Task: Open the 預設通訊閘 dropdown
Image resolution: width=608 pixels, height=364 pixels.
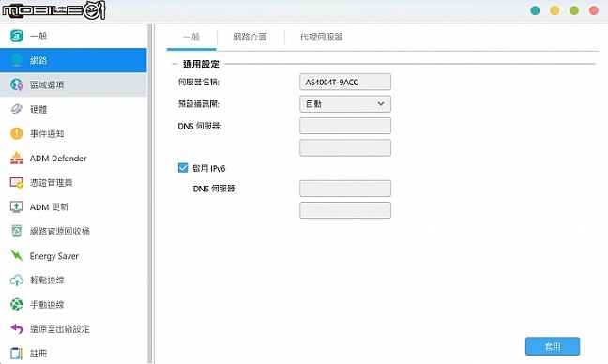Action: 345,104
